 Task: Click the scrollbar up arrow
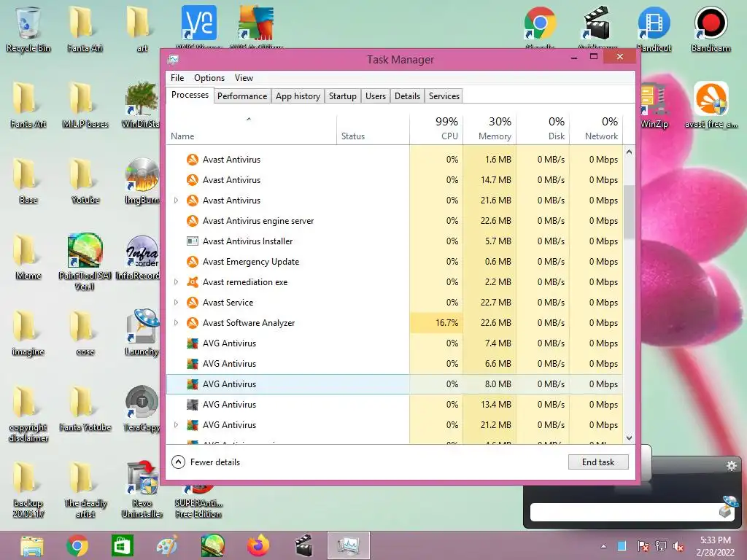coord(629,152)
